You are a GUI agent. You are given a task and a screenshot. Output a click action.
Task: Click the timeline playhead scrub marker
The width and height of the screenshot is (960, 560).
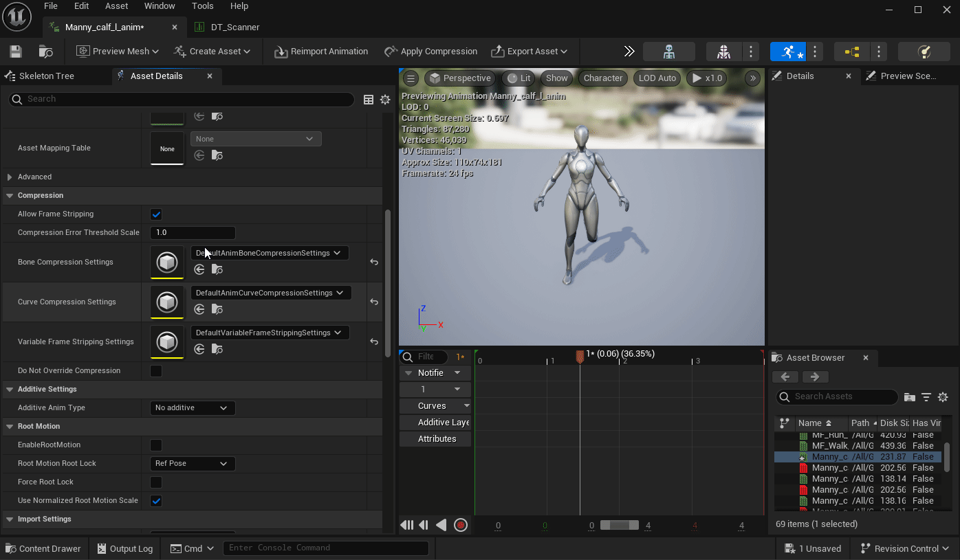(x=580, y=356)
